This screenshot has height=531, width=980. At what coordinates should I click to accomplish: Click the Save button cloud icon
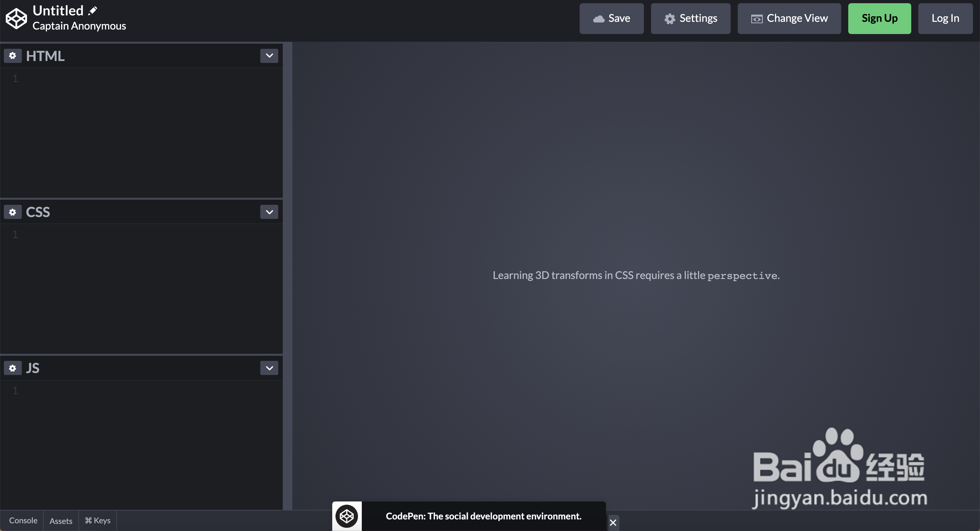click(597, 18)
